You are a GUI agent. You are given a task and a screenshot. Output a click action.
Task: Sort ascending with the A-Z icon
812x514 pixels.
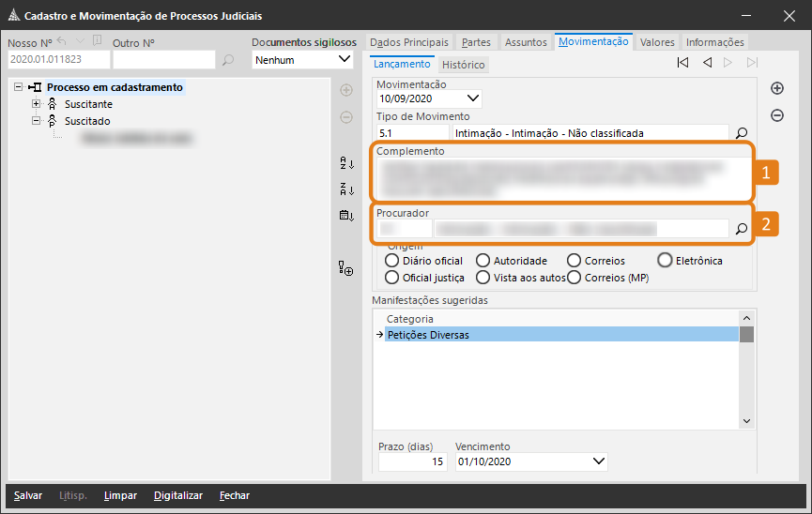(346, 163)
